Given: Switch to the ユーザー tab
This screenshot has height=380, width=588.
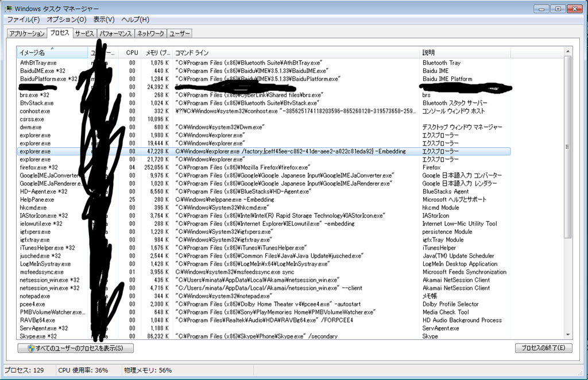Looking at the screenshot, I should (x=179, y=33).
